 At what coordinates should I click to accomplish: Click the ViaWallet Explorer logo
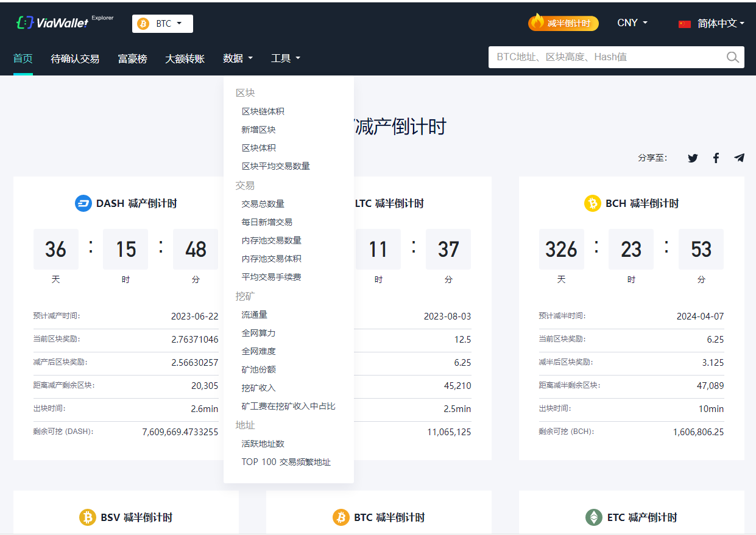coord(64,23)
